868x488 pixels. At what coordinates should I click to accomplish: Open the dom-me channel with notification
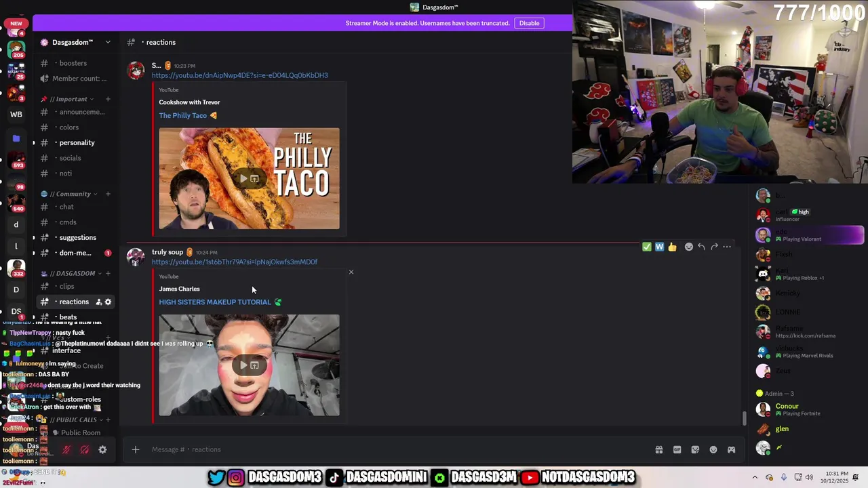[75, 253]
